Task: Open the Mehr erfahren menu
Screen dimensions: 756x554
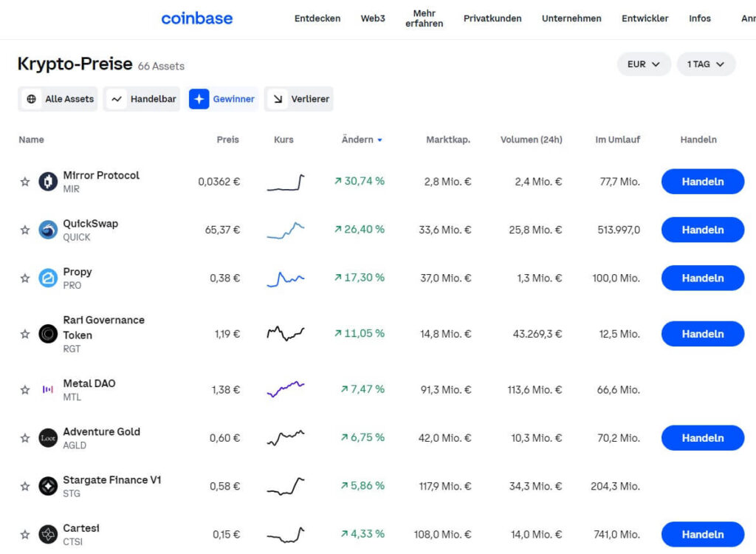Action: (425, 18)
